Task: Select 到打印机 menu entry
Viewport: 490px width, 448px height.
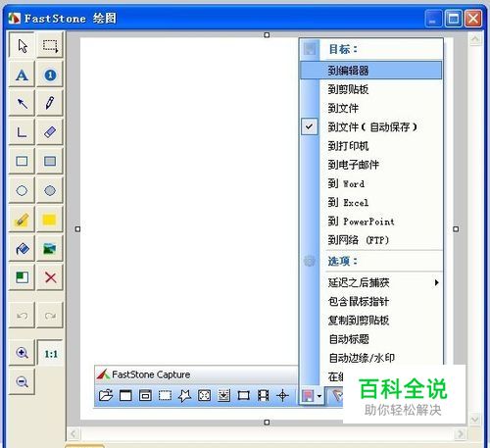Action: (x=371, y=146)
